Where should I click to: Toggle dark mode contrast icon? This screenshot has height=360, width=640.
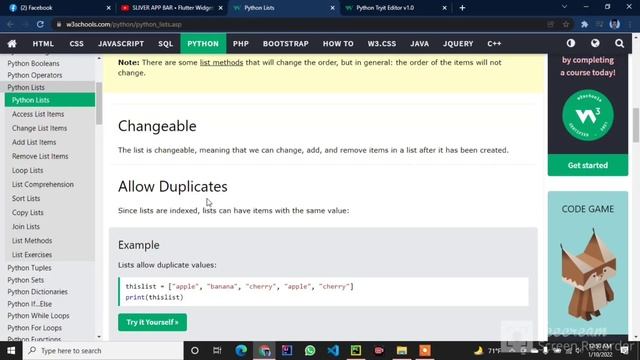click(571, 43)
